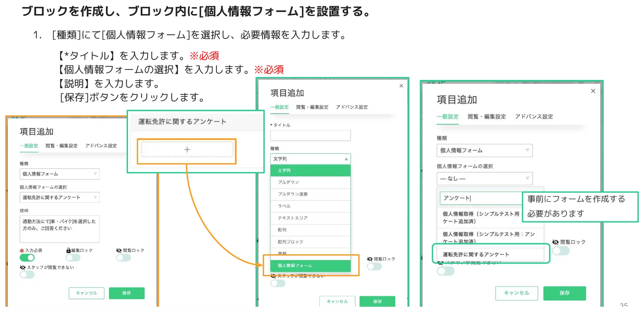Click キャンセル button in the right dialog
644x312 pixels.
pos(517,293)
